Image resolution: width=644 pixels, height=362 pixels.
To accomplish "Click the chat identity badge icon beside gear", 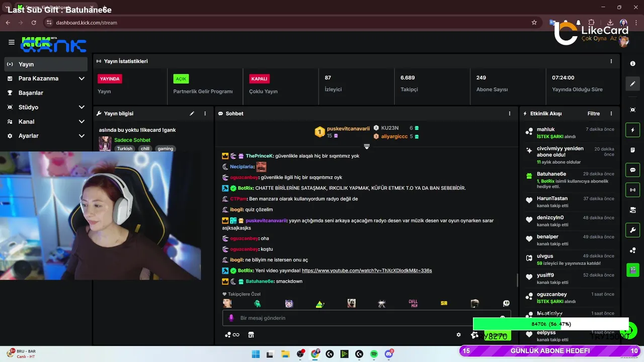I will (474, 335).
